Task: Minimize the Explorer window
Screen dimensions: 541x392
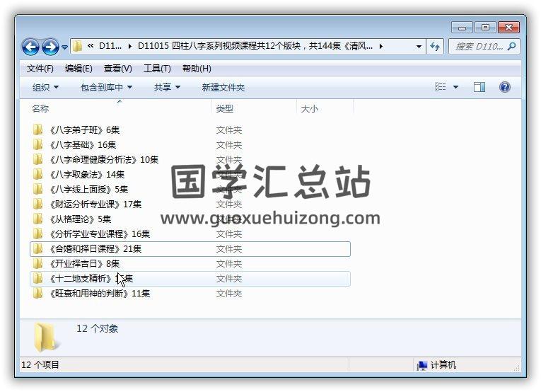Action: [462, 28]
